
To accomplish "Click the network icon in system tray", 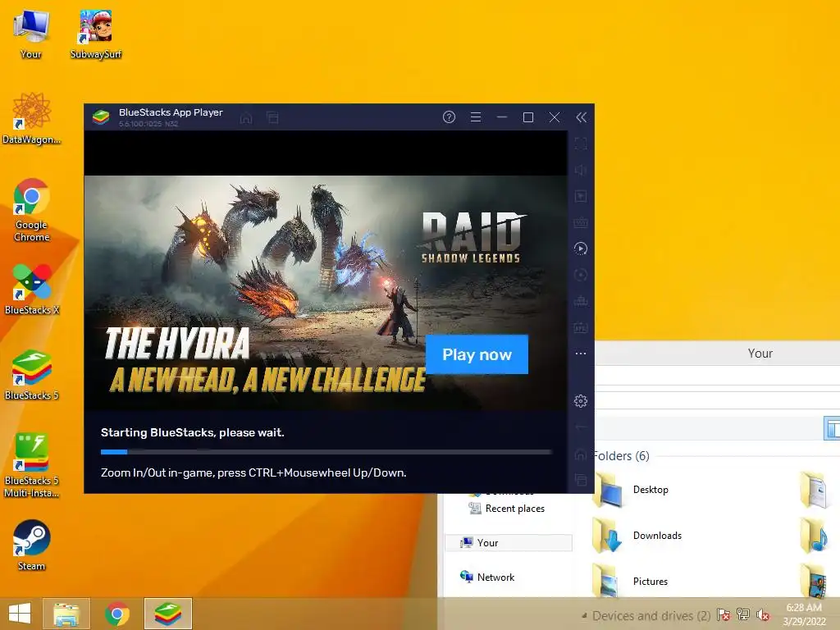I will click(743, 614).
